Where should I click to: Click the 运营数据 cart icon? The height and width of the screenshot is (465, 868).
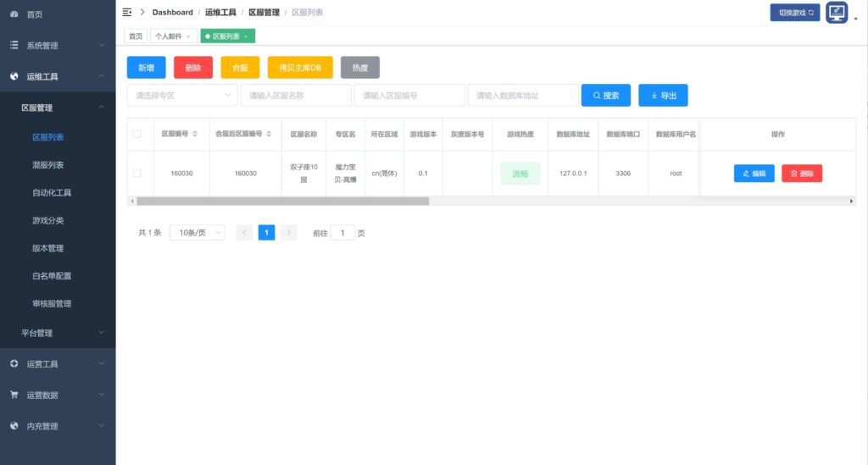click(x=14, y=395)
